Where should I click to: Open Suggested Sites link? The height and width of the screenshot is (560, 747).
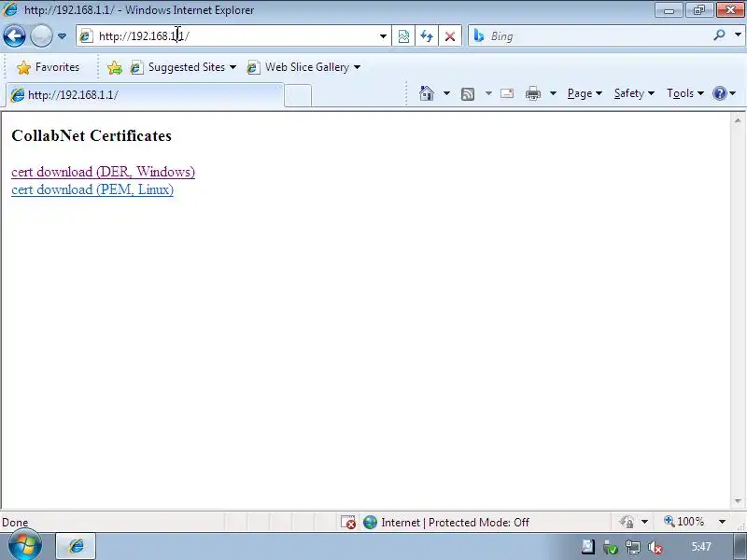184,67
